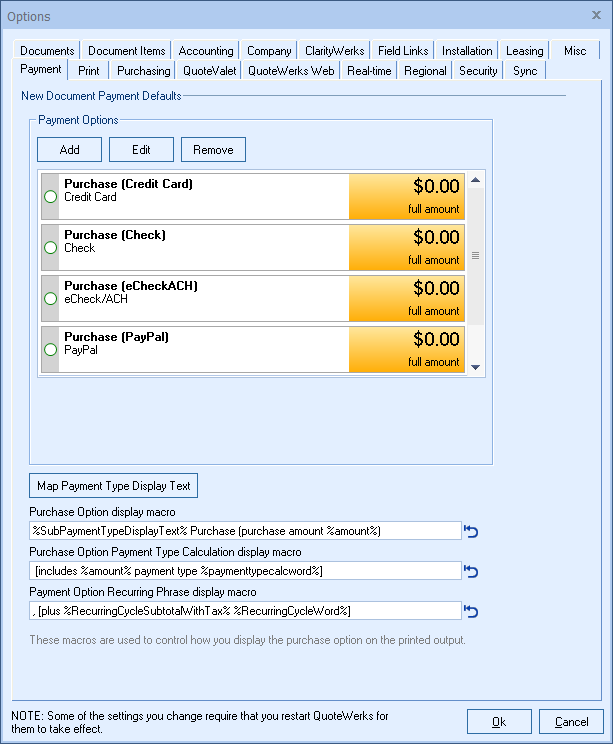The height and width of the screenshot is (744, 613).
Task: Confirm settings with the Ok button
Action: [499, 721]
